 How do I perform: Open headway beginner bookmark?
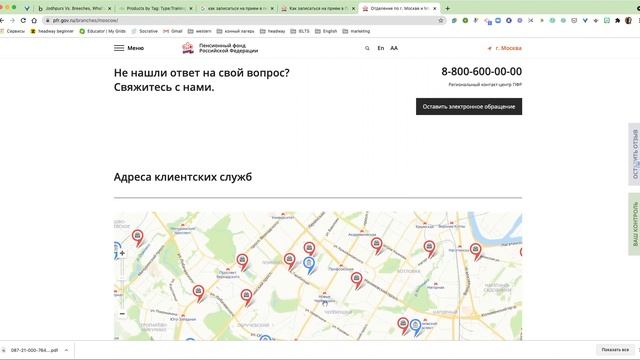click(52, 31)
